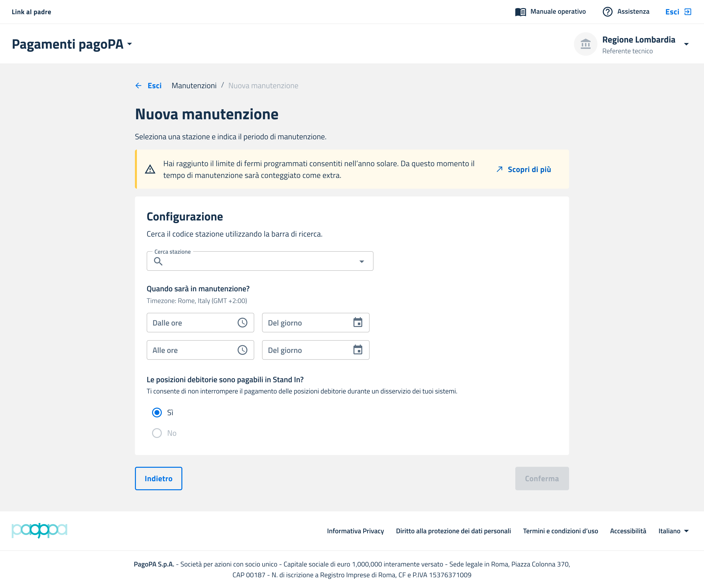The image size is (704, 588).
Task: Open the Cerca stazione dropdown arrow
Action: 361,261
